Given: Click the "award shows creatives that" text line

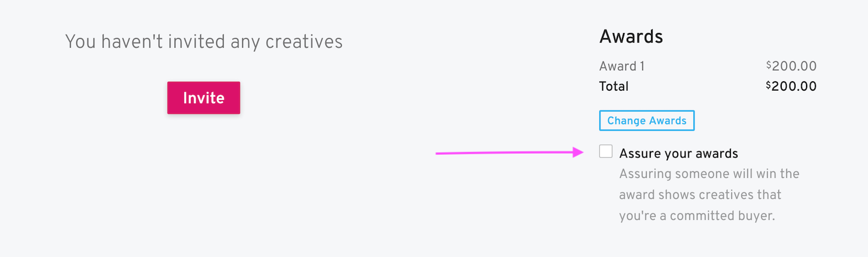Looking at the screenshot, I should point(700,195).
